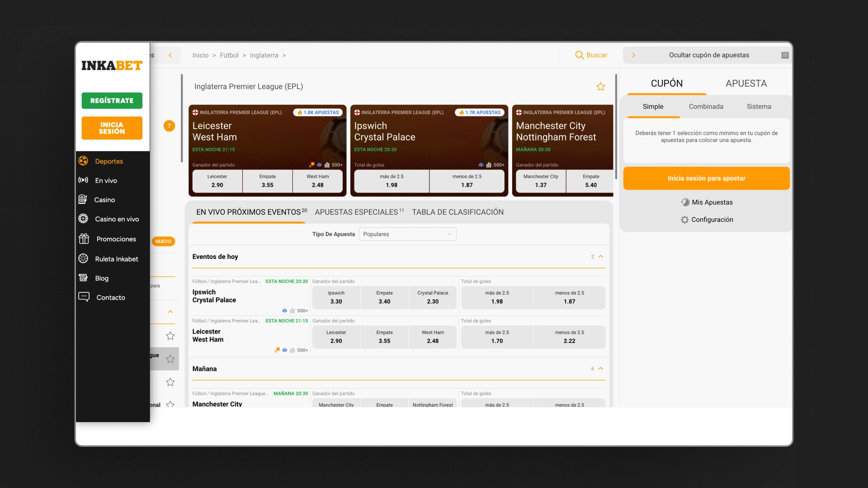Open Deportes from the sidebar

pos(108,161)
